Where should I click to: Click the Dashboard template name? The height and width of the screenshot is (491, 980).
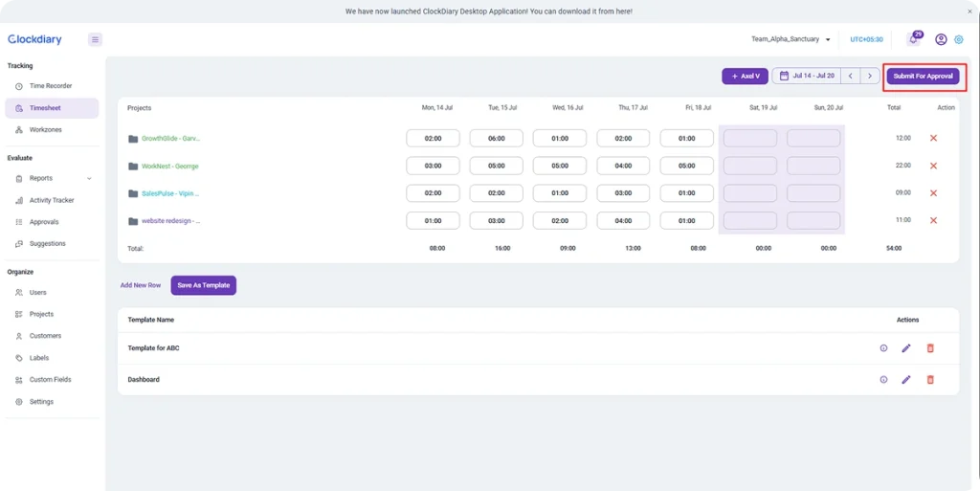click(x=144, y=379)
